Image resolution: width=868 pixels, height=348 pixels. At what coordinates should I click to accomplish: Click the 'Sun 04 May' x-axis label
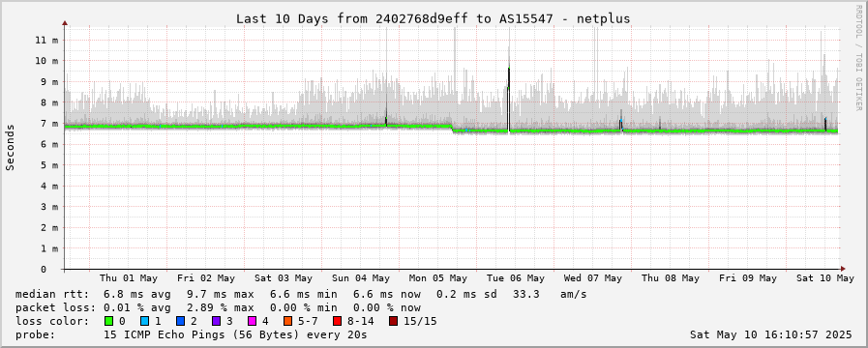pos(361,278)
